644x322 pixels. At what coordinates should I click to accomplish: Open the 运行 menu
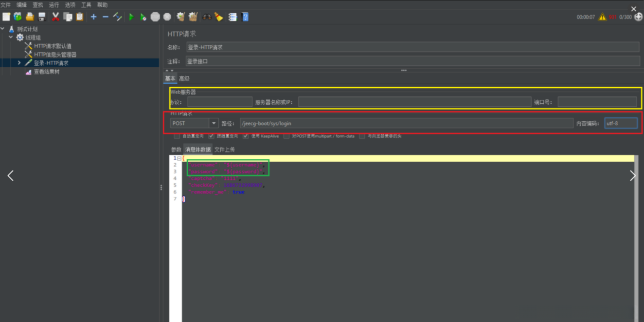coord(54,5)
